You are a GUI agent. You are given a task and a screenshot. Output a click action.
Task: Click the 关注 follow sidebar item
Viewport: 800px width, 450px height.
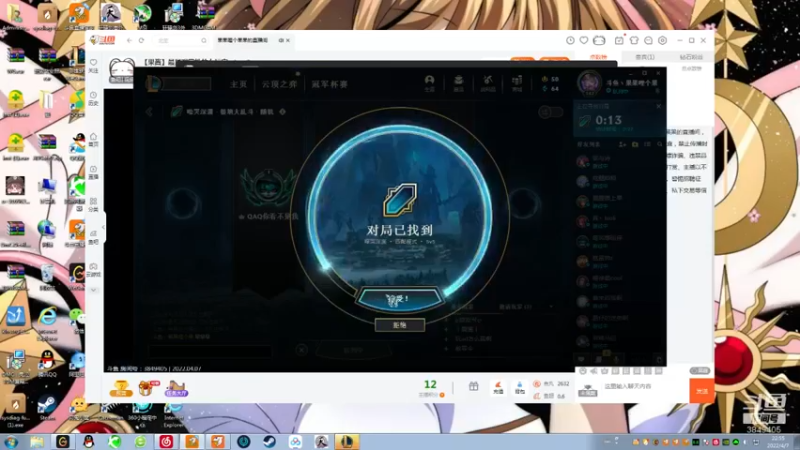[93, 66]
